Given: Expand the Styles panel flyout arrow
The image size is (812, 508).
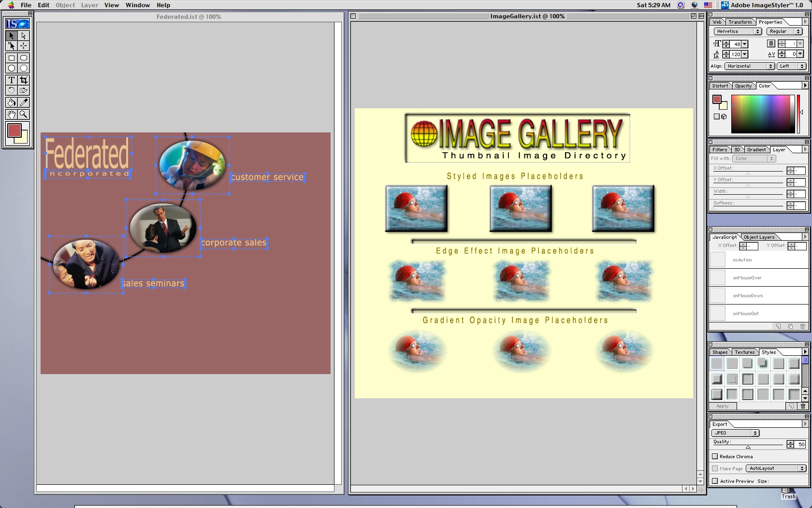Looking at the screenshot, I should point(805,352).
